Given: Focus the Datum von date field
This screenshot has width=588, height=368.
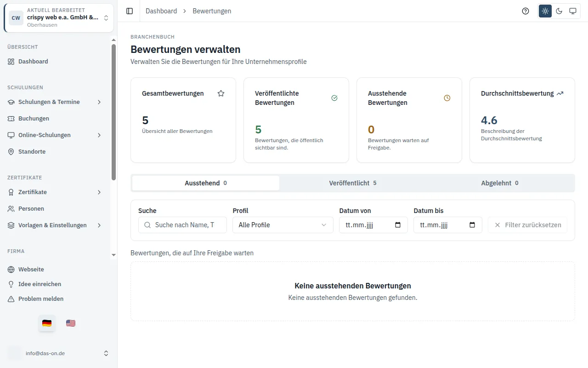Looking at the screenshot, I should [373, 225].
